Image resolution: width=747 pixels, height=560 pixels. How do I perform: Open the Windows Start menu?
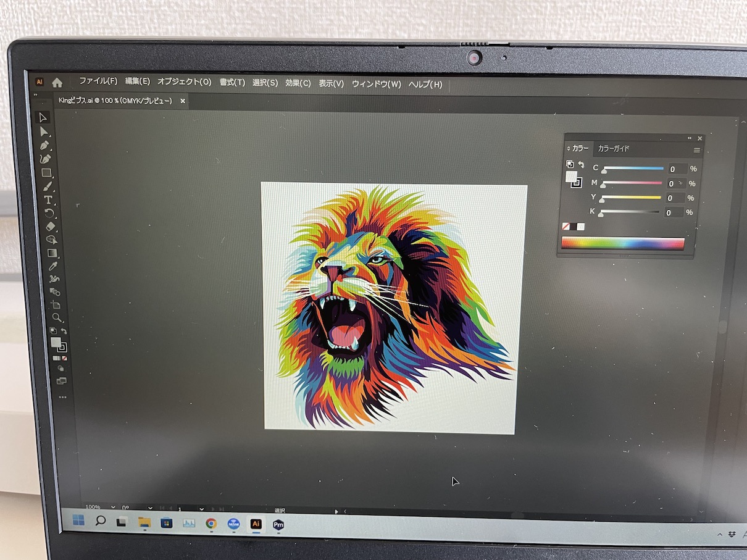pyautogui.click(x=78, y=520)
